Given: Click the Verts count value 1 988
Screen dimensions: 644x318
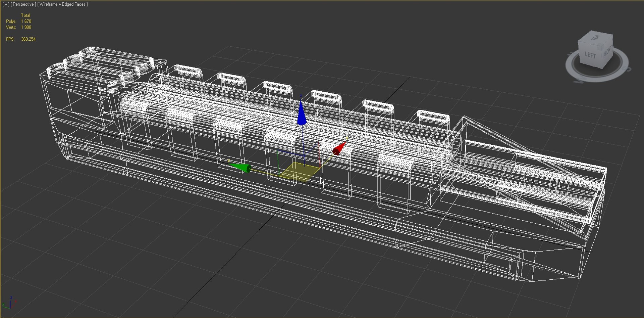Looking at the screenshot, I should 26,28.
